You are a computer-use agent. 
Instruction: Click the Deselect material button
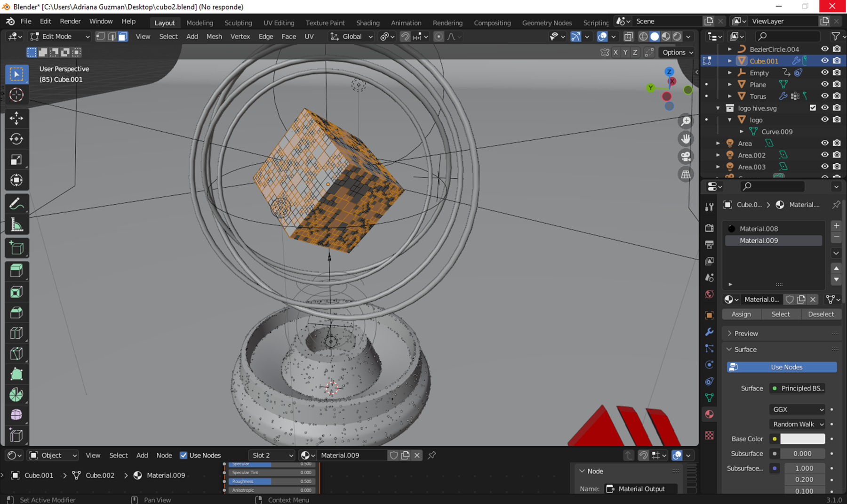pyautogui.click(x=821, y=314)
